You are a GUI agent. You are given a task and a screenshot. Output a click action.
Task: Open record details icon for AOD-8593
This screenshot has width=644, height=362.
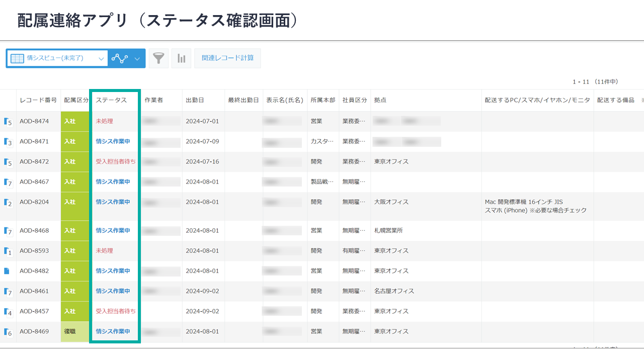click(x=7, y=251)
